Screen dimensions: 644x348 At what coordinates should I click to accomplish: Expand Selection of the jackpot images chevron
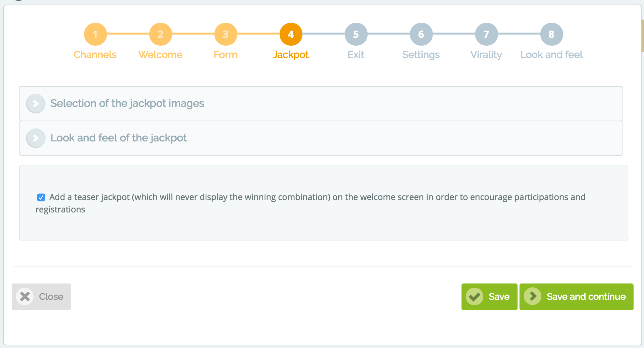click(x=36, y=104)
